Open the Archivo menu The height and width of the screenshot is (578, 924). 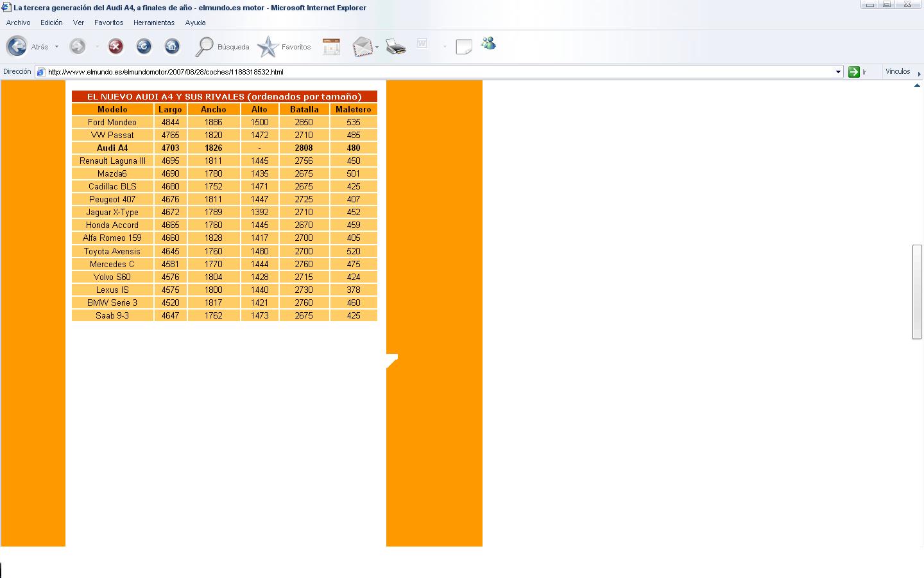click(x=19, y=22)
